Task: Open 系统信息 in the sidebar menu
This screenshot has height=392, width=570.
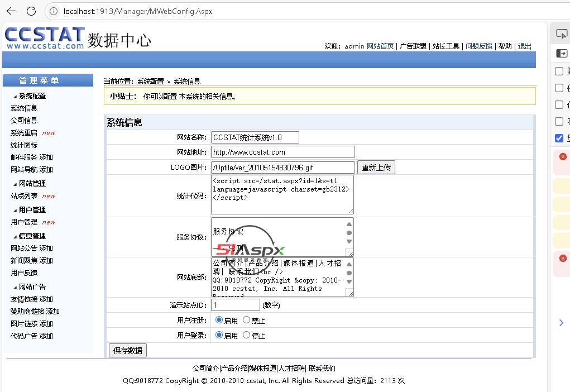Action: point(24,108)
